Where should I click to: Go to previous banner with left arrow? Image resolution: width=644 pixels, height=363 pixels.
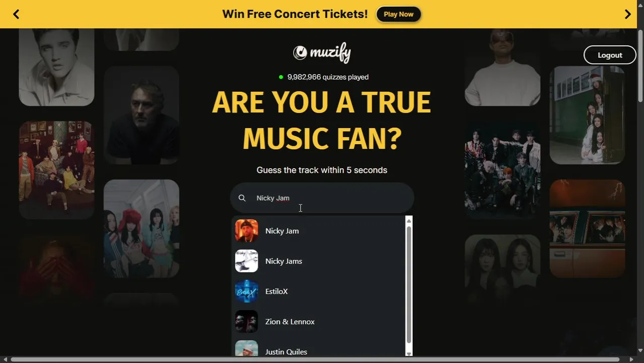point(16,14)
